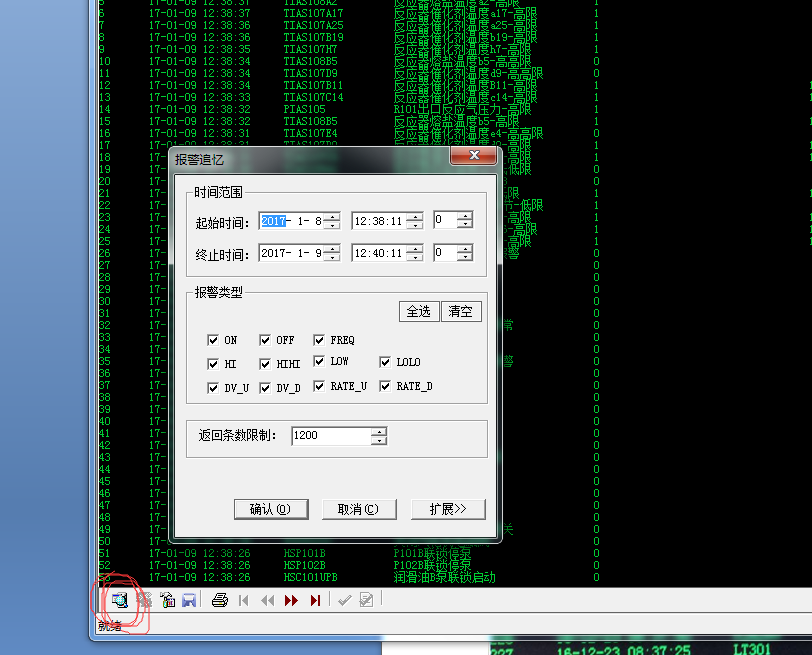This screenshot has width=812, height=655.
Task: Click the grayed first page arrow icon
Action: coord(243,600)
